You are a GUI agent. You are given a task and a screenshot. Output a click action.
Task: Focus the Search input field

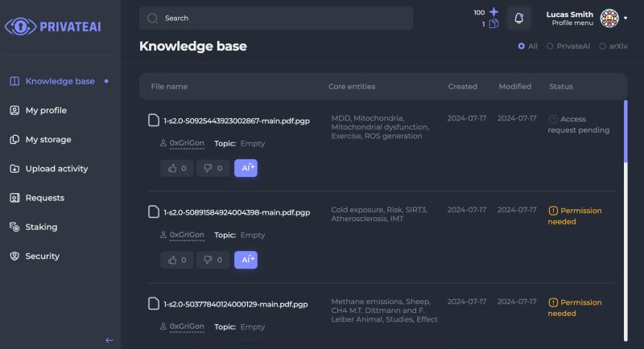(276, 18)
